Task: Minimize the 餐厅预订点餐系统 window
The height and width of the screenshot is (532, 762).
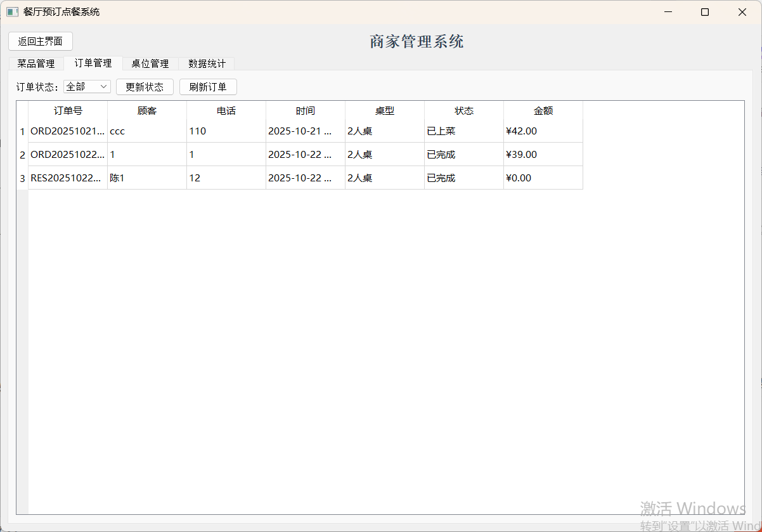Action: pyautogui.click(x=668, y=12)
